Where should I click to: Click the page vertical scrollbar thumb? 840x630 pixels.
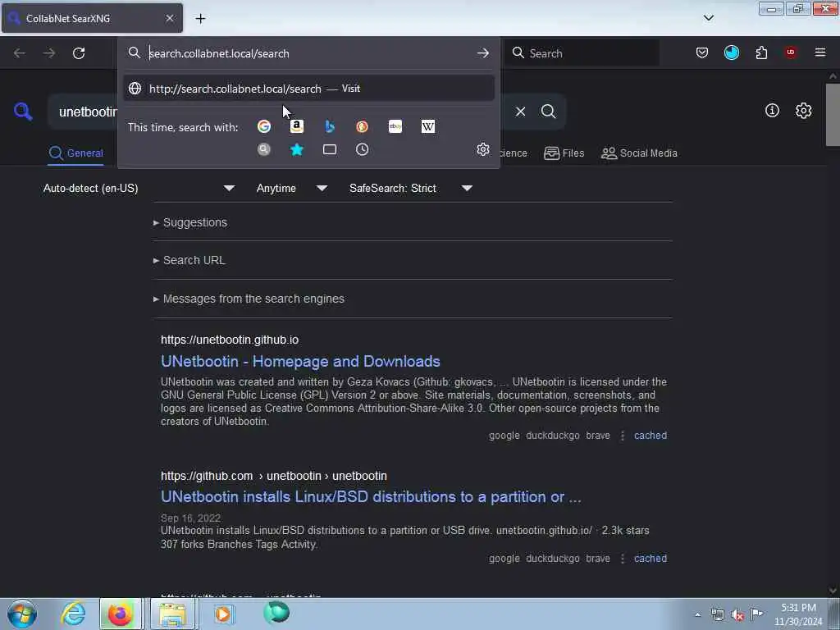(833, 115)
